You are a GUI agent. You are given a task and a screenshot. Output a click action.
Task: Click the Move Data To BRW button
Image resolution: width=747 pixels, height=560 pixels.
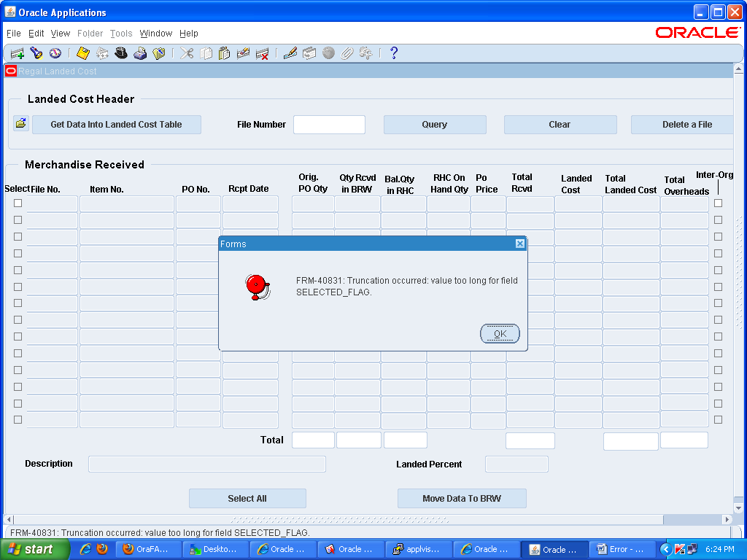pyautogui.click(x=462, y=499)
